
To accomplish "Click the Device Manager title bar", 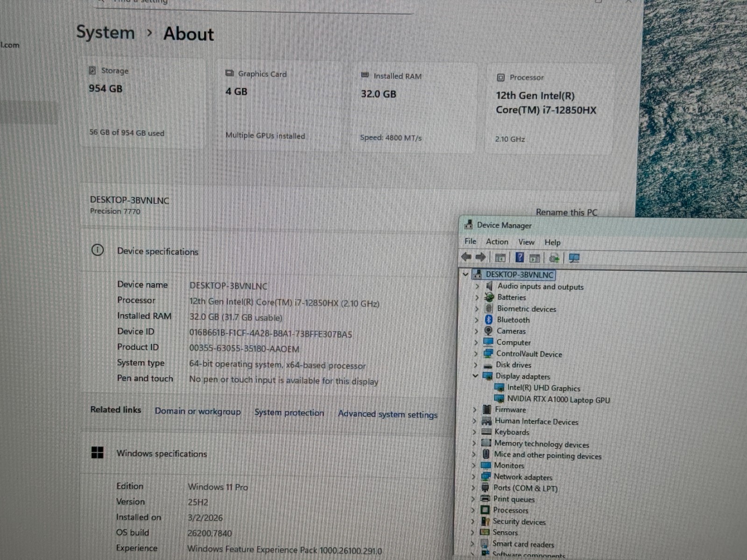I will (602, 226).
